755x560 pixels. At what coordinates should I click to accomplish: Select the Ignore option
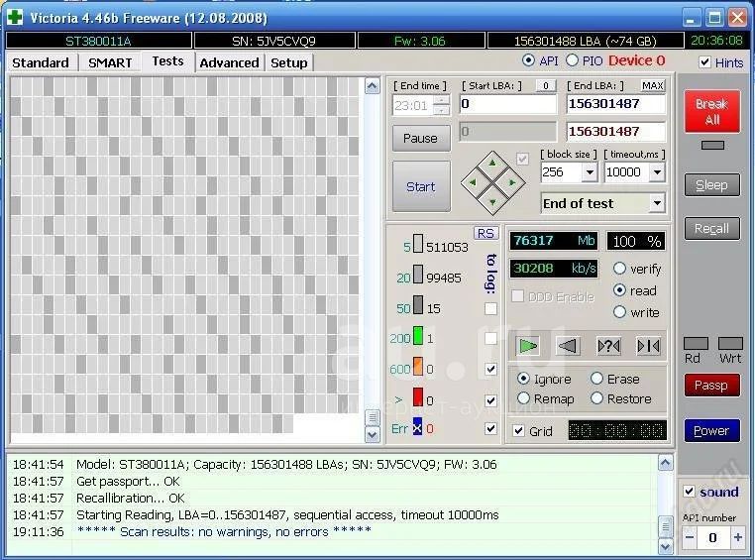pyautogui.click(x=523, y=379)
